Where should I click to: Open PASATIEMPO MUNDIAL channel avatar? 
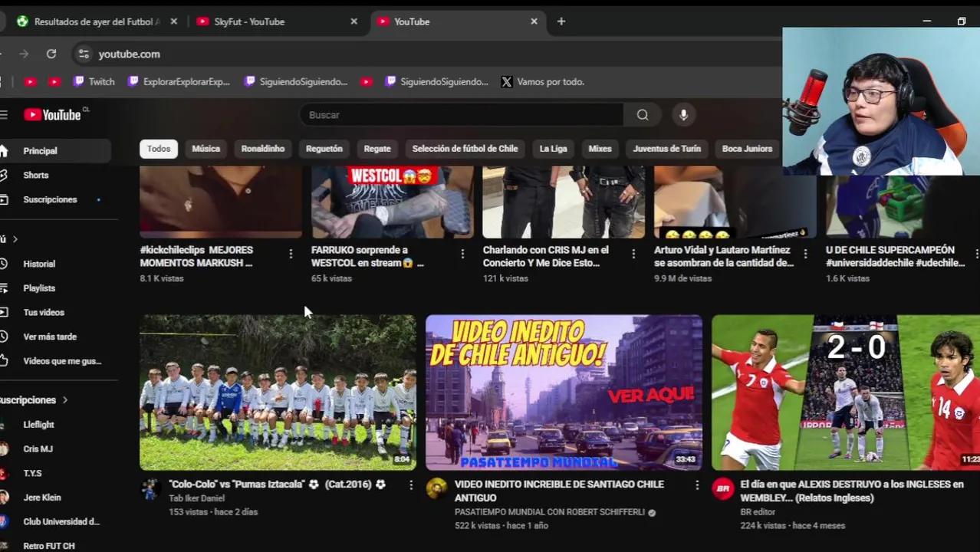click(436, 488)
